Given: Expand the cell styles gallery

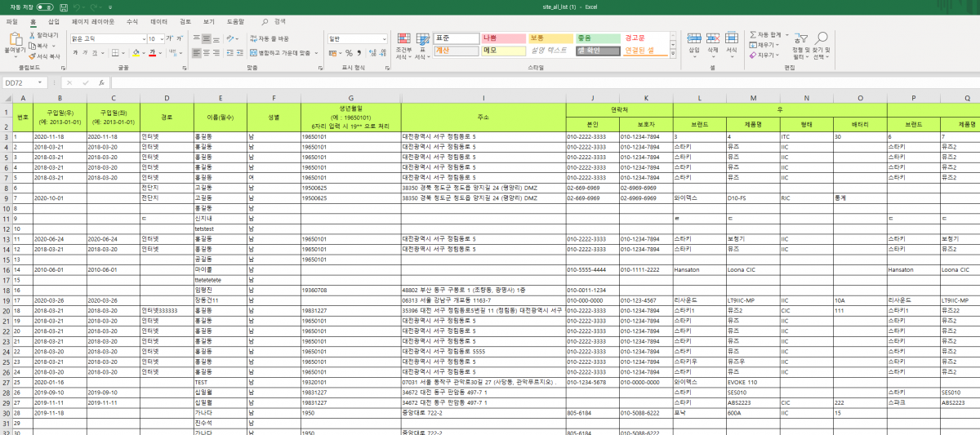Looking at the screenshot, I should (x=673, y=55).
